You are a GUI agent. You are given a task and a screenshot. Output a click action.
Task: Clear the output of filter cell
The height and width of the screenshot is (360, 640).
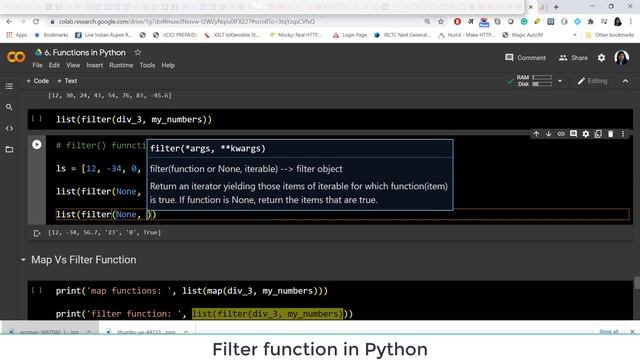(x=37, y=233)
